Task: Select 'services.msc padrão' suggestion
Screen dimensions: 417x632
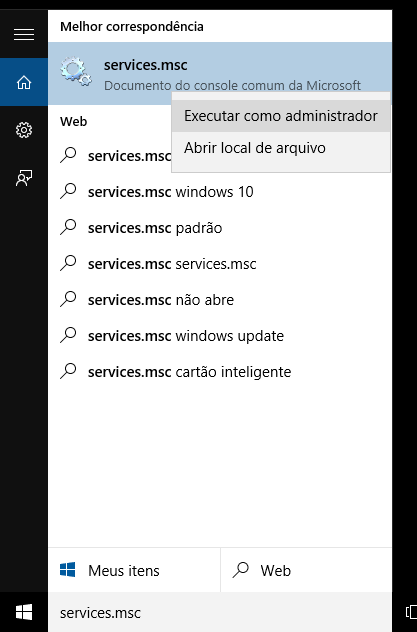Action: coord(220,228)
